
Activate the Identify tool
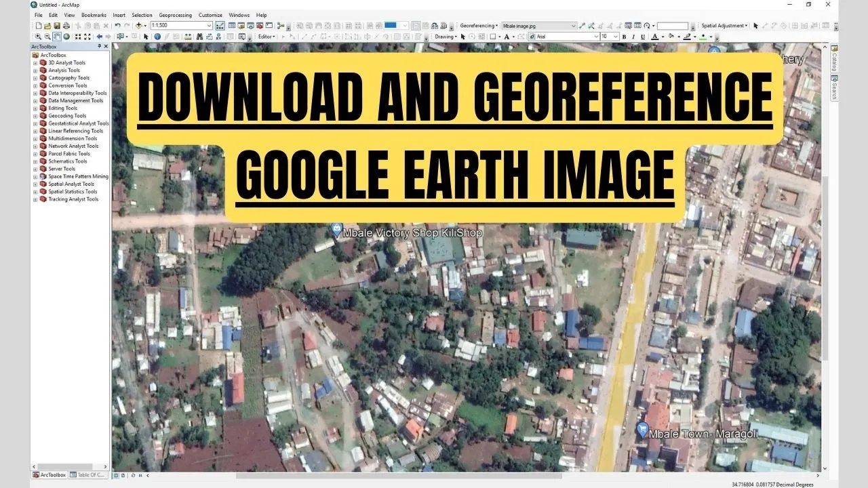click(157, 36)
